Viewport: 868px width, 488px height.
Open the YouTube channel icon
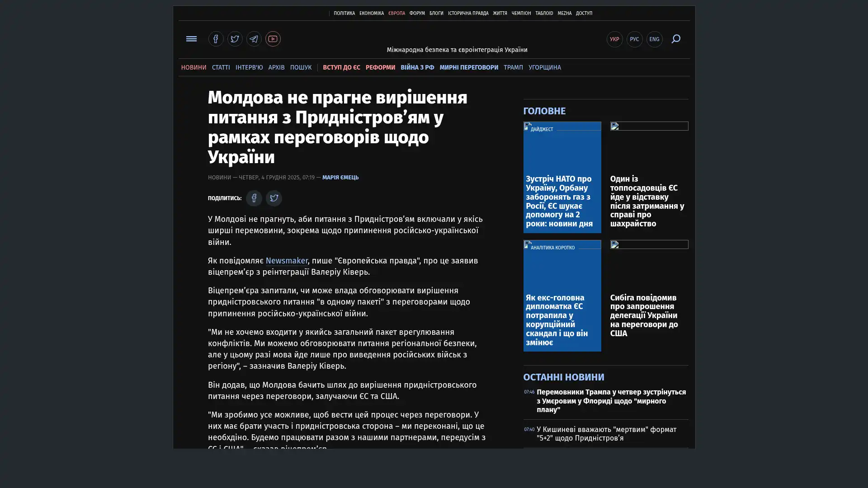273,39
